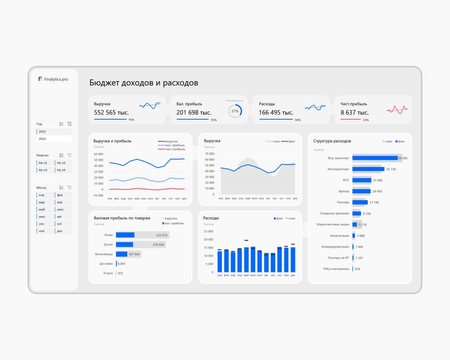
Task: Open the Расходы KPI card
Action: coord(291,110)
